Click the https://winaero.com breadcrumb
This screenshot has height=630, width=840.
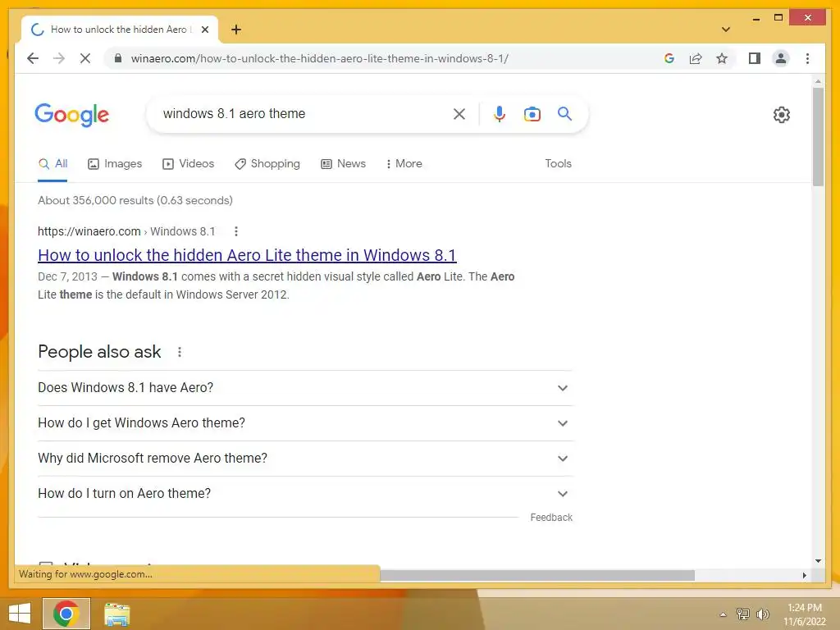point(89,231)
